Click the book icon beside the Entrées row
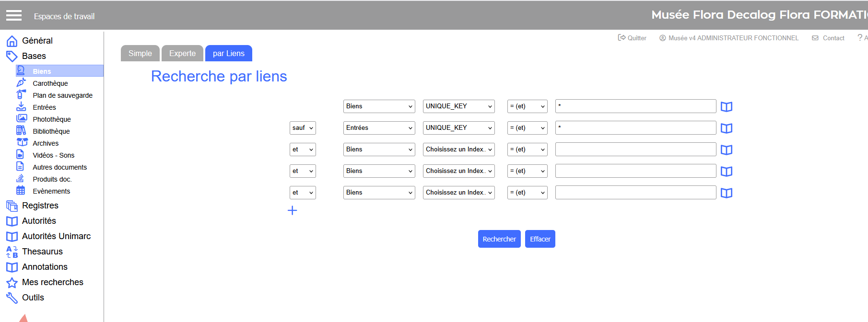Image resolution: width=868 pixels, height=322 pixels. 727,128
